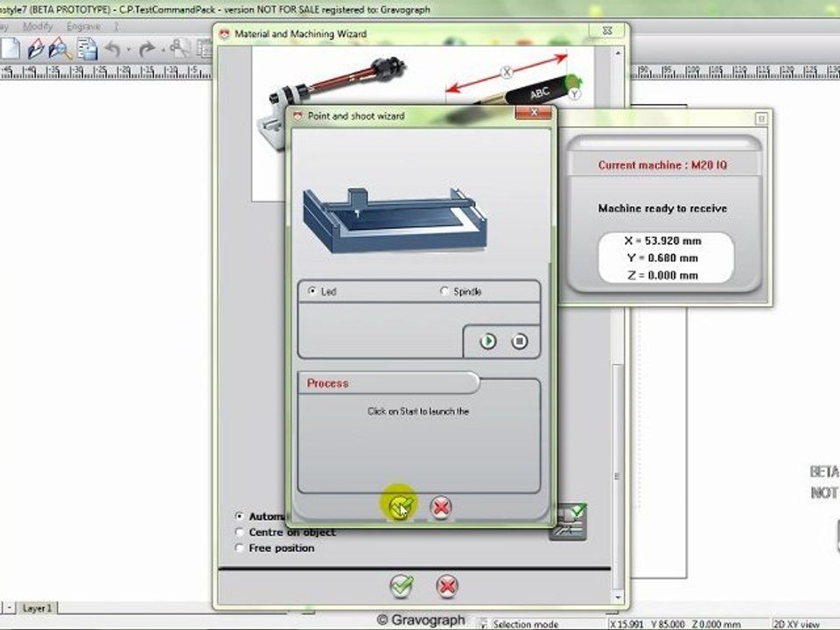Validate Material and Machining Wizard green check

[x=402, y=586]
